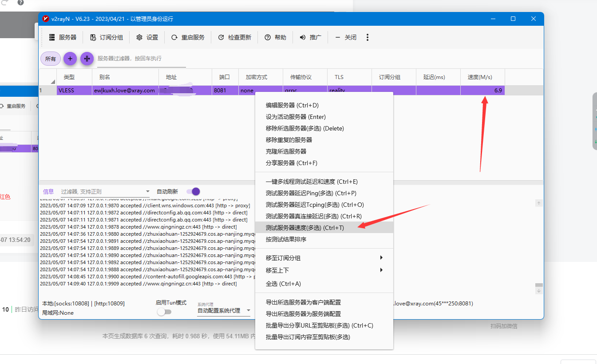Click the help question-mark icon in browser
Screen dimensions: 597x364
pos(21,3)
